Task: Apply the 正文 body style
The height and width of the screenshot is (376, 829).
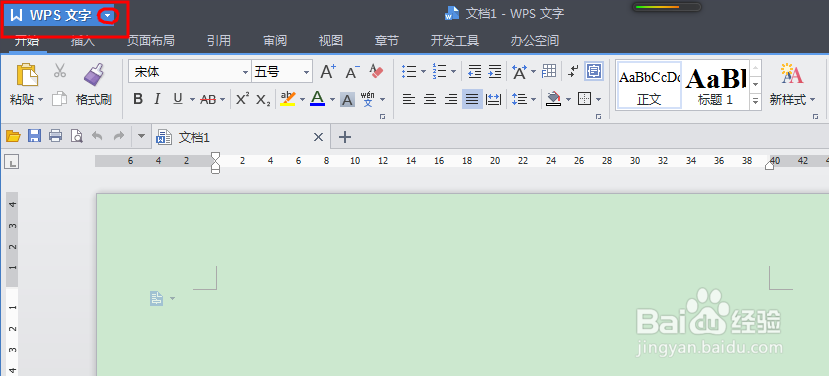Action: click(649, 85)
